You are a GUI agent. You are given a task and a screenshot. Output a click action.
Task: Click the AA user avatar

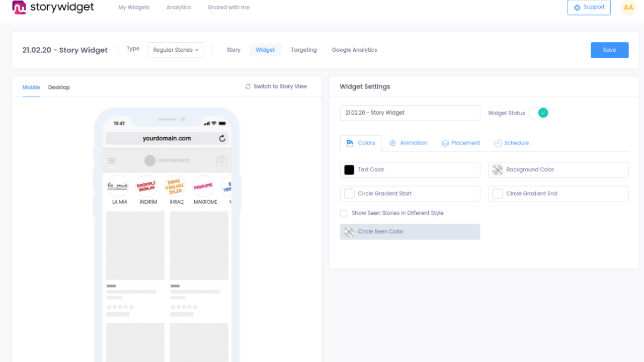coord(628,8)
